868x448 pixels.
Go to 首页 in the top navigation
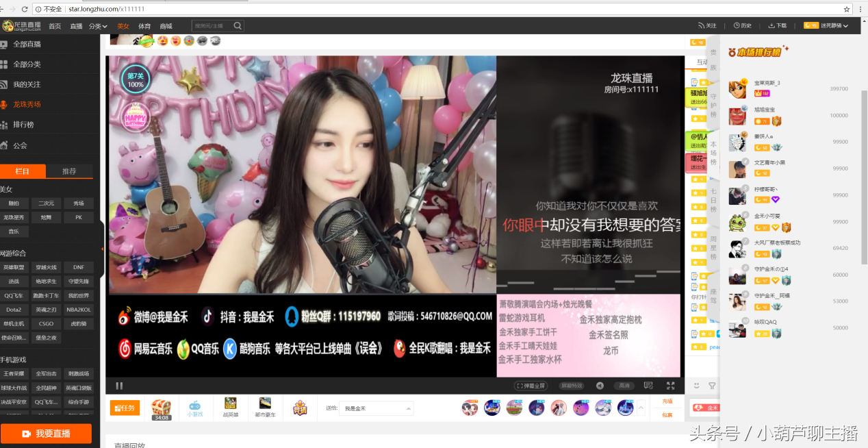(x=55, y=26)
